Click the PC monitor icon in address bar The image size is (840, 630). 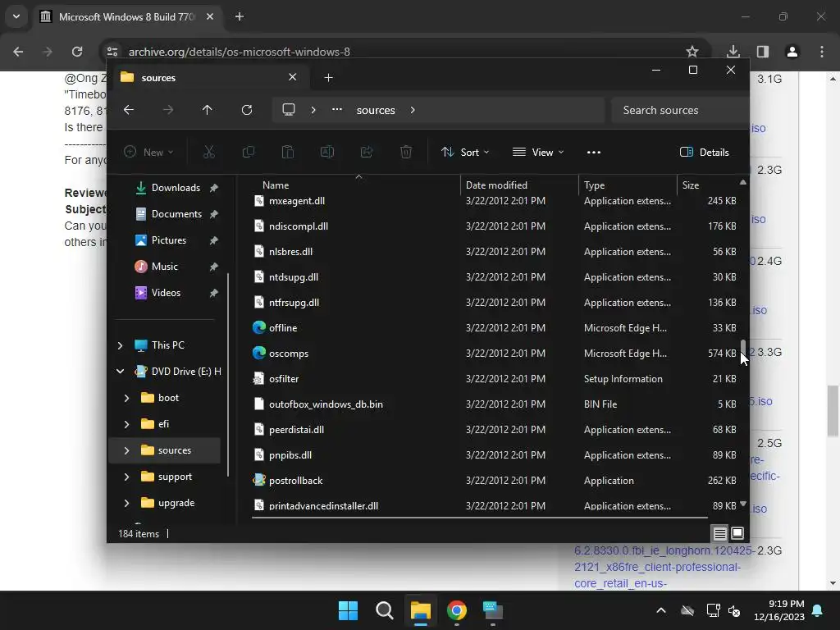(289, 110)
